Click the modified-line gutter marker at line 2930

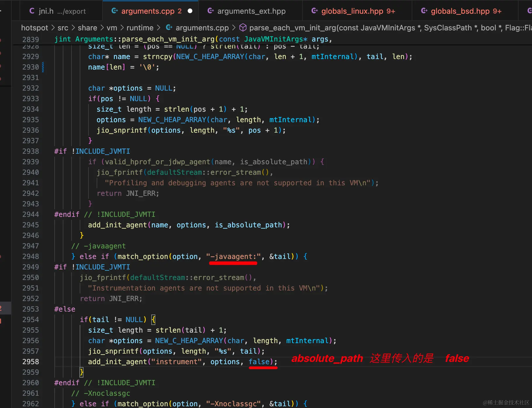43,67
